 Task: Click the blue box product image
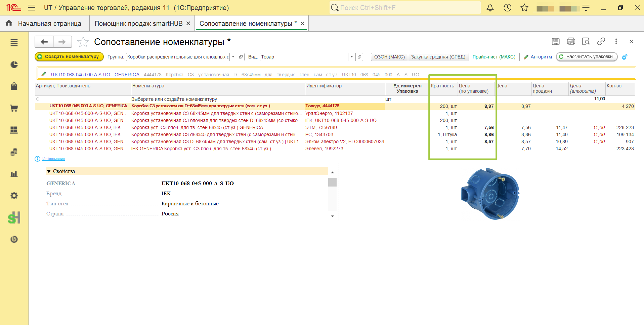pyautogui.click(x=490, y=194)
